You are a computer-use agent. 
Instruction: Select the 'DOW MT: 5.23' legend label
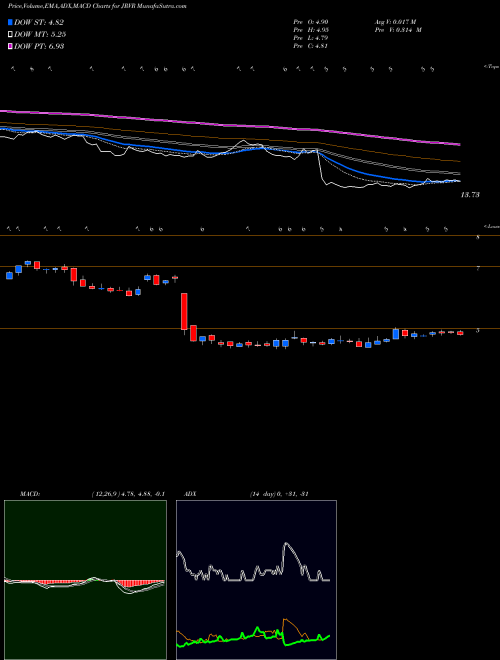click(x=40, y=34)
